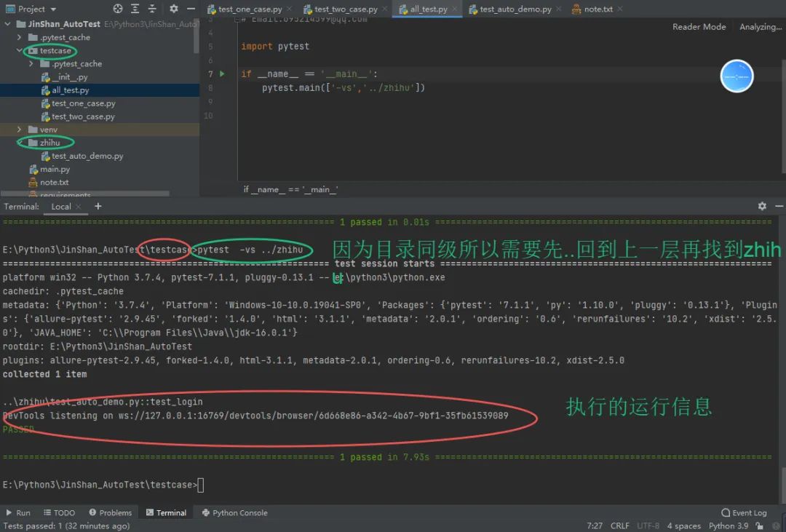The image size is (786, 532).
Task: Collapse the testcase folder
Action: 19,50
